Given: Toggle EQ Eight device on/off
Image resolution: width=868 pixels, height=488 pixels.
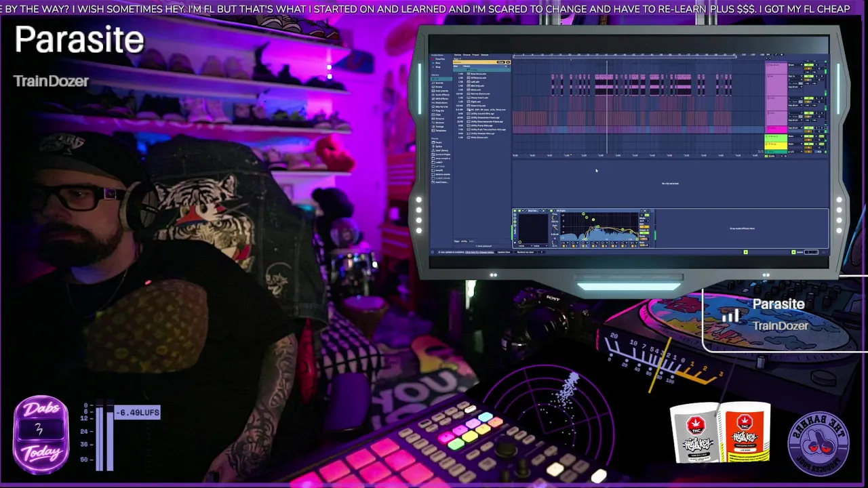Looking at the screenshot, I should point(551,211).
